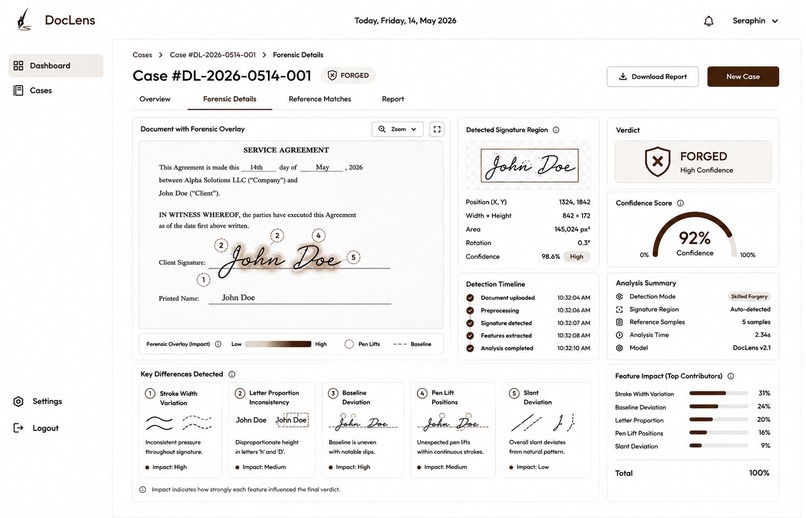This screenshot has height=518, width=806.
Task: Switch to the Overview tab
Action: click(x=155, y=99)
